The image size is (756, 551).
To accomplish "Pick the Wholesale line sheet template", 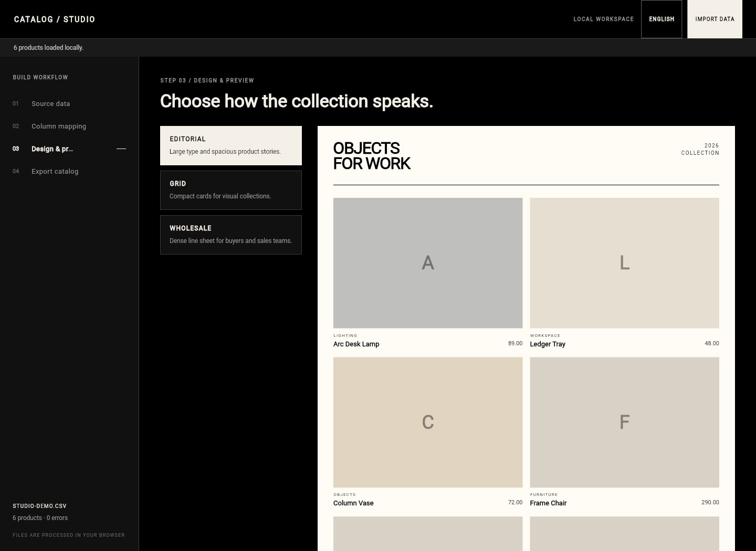I will click(x=231, y=235).
